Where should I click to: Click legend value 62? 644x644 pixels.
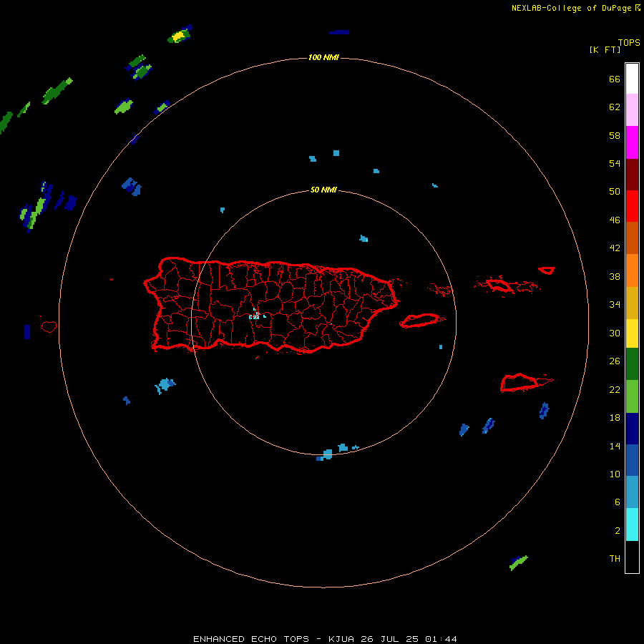click(x=615, y=107)
